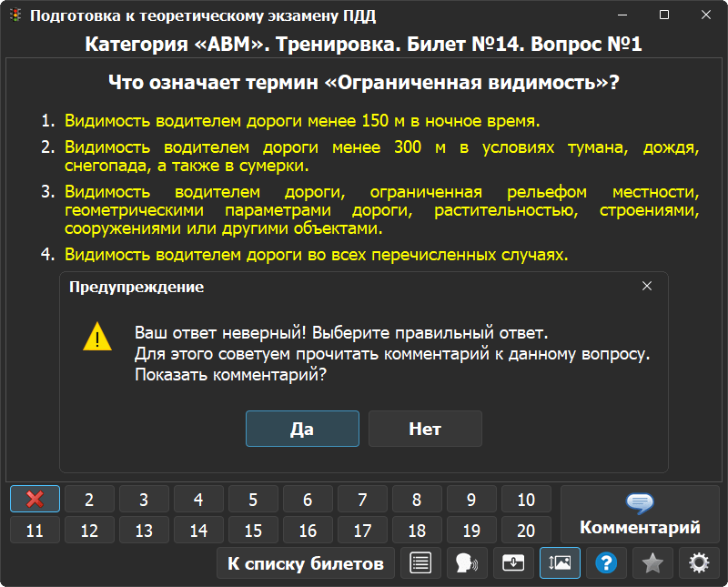Jump to question 3
728x587 pixels.
point(144,500)
